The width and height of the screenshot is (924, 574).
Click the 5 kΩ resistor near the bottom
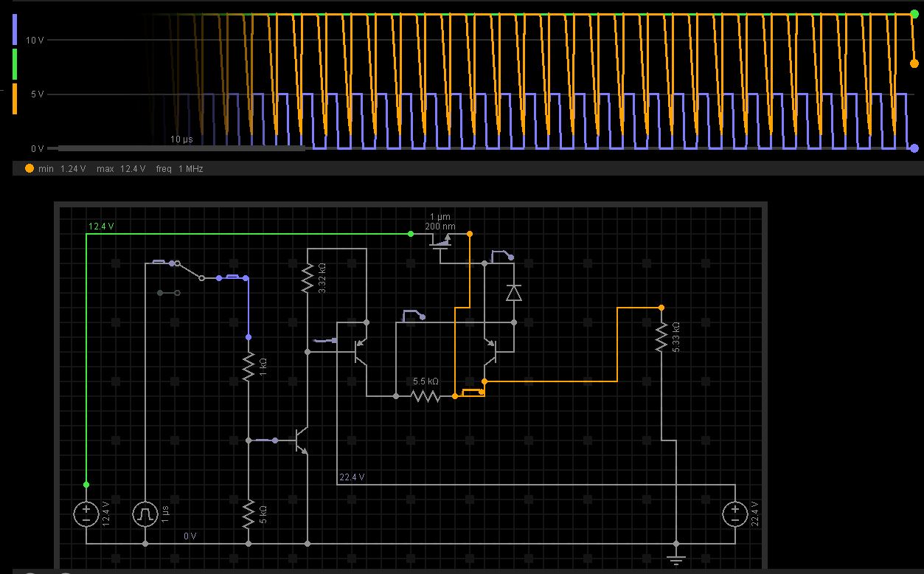pyautogui.click(x=247, y=514)
